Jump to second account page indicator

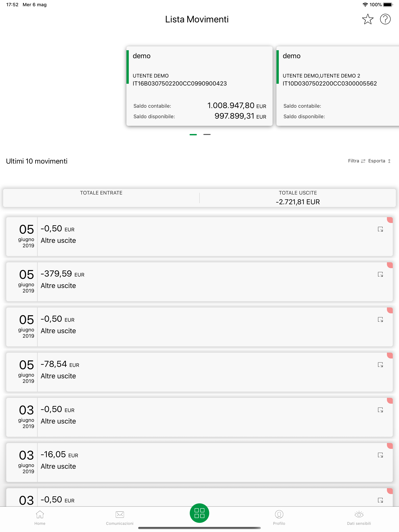pos(207,134)
